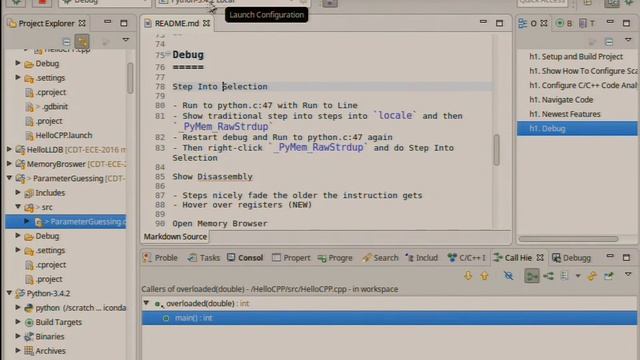Open Project Explorer view menu triangle

point(126,40)
